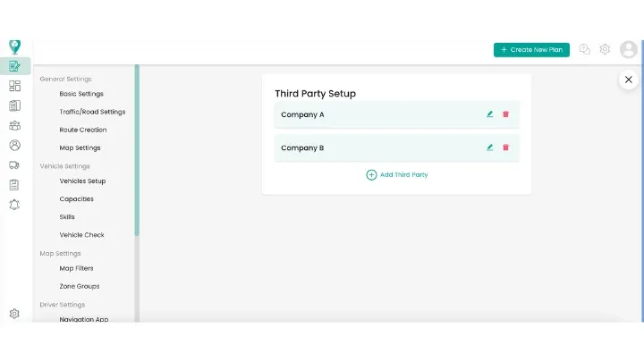Image resolution: width=644 pixels, height=362 pixels.
Task: Delete the Company A entry
Action: pyautogui.click(x=505, y=114)
